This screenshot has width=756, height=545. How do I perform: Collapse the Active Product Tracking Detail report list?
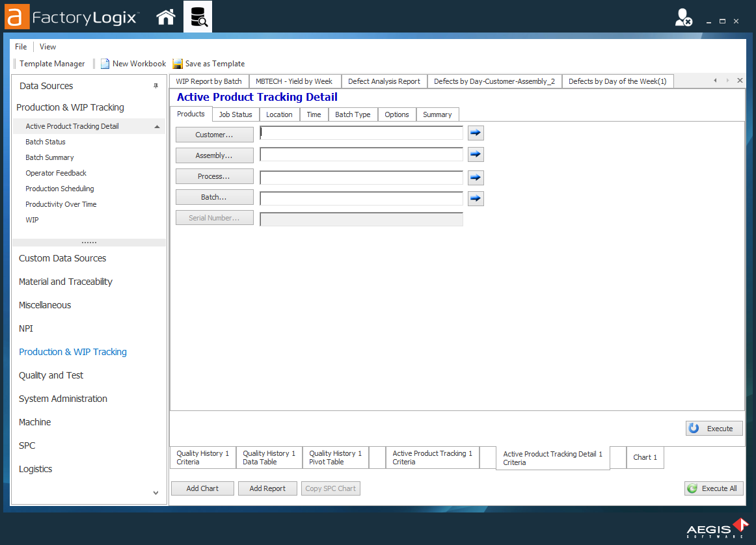click(155, 126)
